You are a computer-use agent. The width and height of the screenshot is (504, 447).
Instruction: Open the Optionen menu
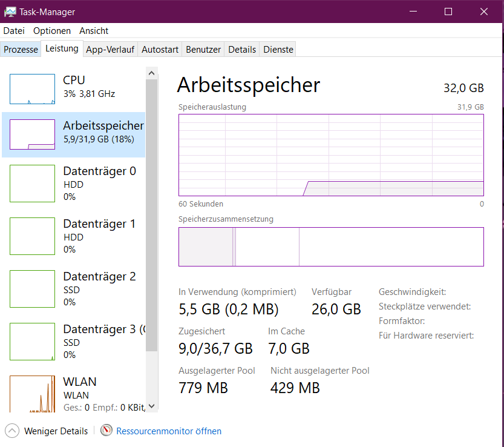51,30
